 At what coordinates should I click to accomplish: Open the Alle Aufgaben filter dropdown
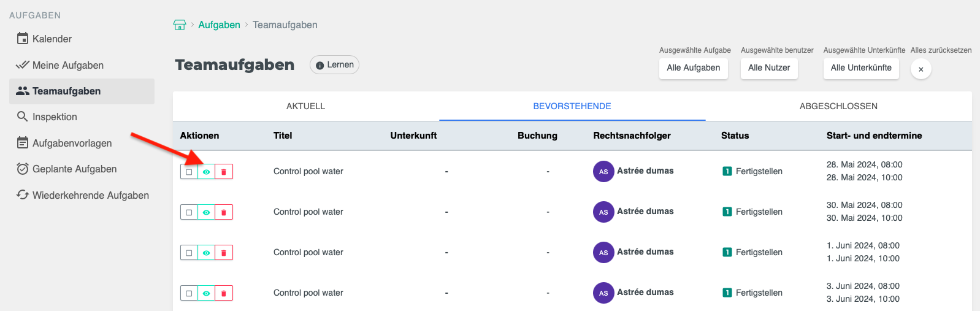click(693, 68)
